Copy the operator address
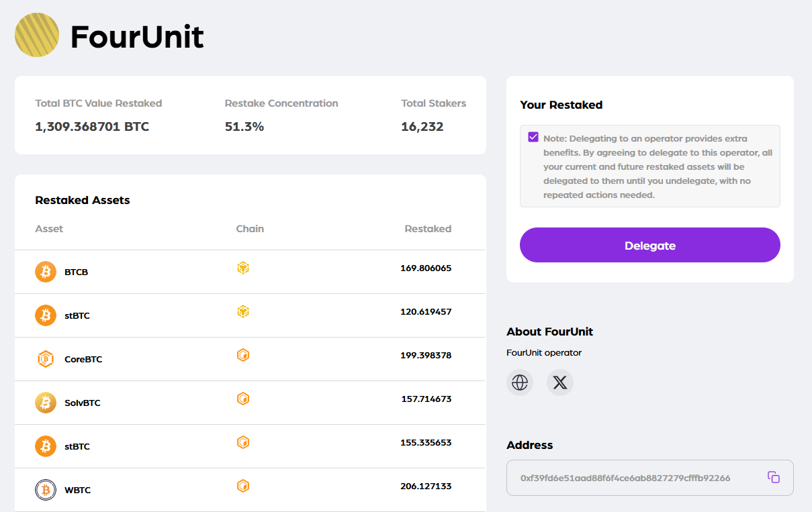 click(x=774, y=477)
